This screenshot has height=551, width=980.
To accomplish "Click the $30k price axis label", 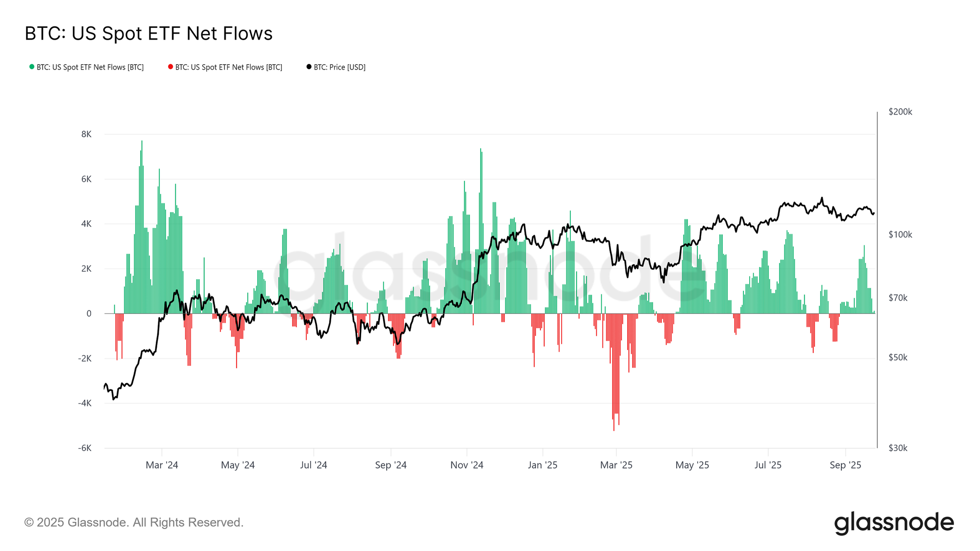I will (898, 448).
